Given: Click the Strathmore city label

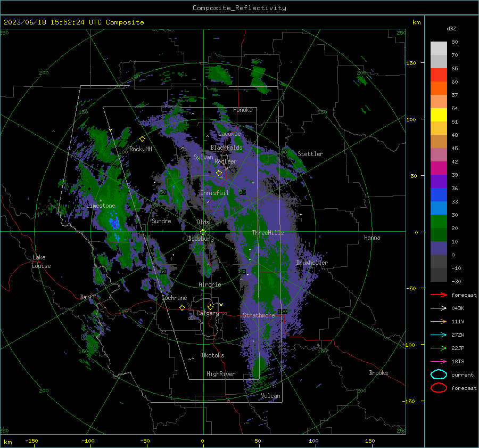Looking at the screenshot, I should click(x=259, y=315).
